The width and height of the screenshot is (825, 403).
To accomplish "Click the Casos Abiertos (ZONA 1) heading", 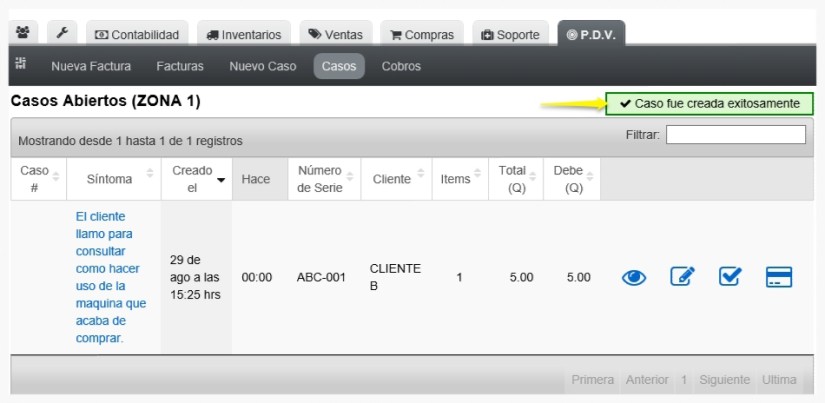I will tap(105, 101).
